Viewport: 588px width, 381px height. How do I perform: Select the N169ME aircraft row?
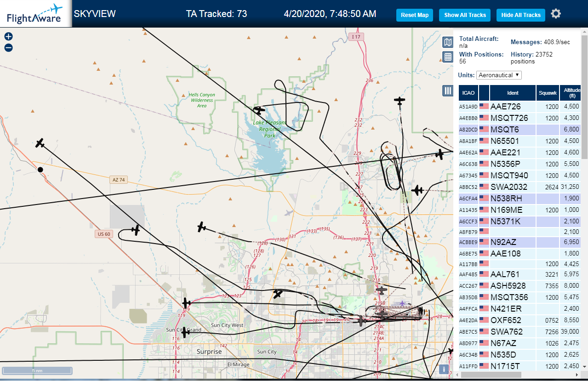(520, 210)
